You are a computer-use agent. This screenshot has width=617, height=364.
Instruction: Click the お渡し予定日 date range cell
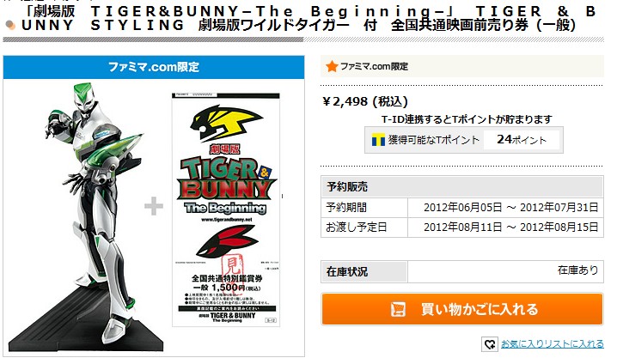click(x=505, y=227)
